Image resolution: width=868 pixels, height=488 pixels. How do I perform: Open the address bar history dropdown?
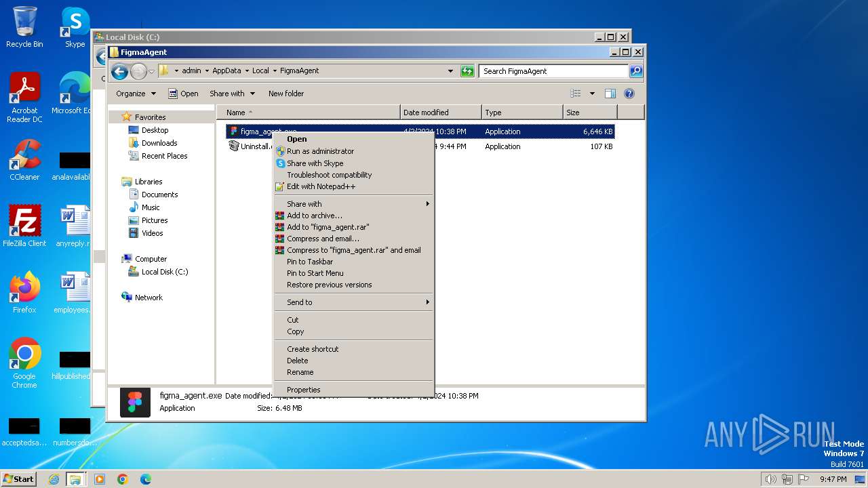coord(450,70)
